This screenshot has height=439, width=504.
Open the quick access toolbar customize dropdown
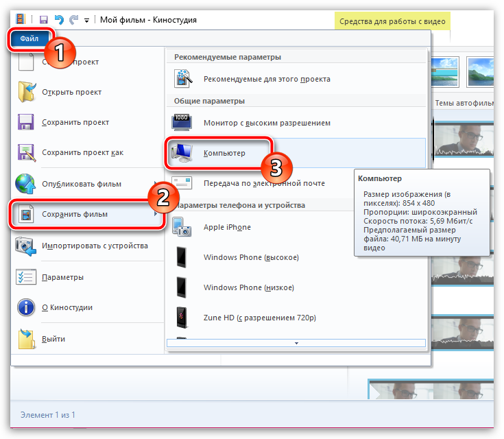[x=86, y=21]
